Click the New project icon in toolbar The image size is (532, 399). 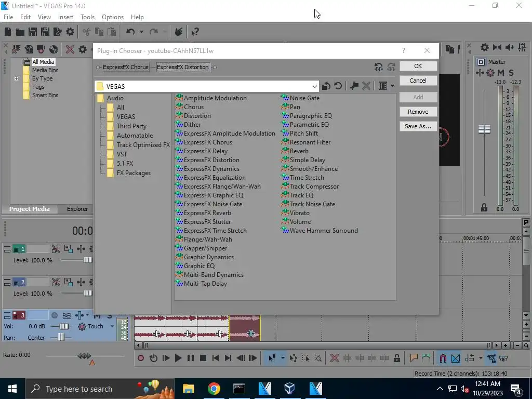click(8, 32)
